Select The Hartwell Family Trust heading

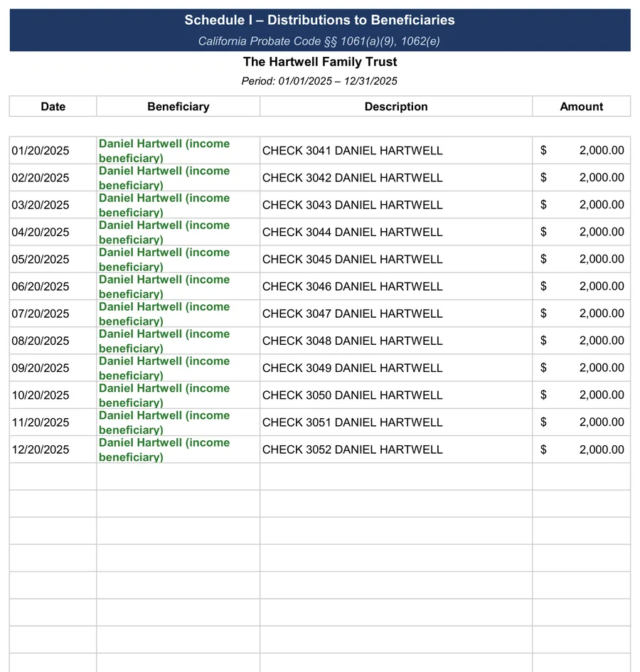click(320, 62)
